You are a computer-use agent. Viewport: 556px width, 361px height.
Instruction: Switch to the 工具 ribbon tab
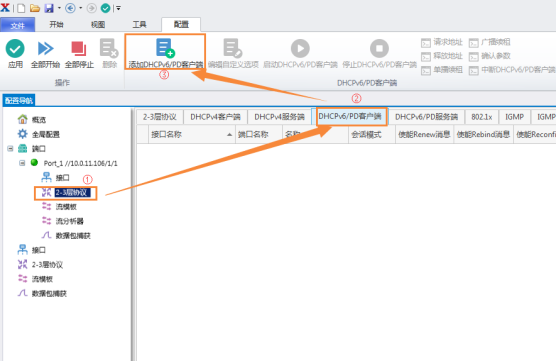(x=139, y=24)
